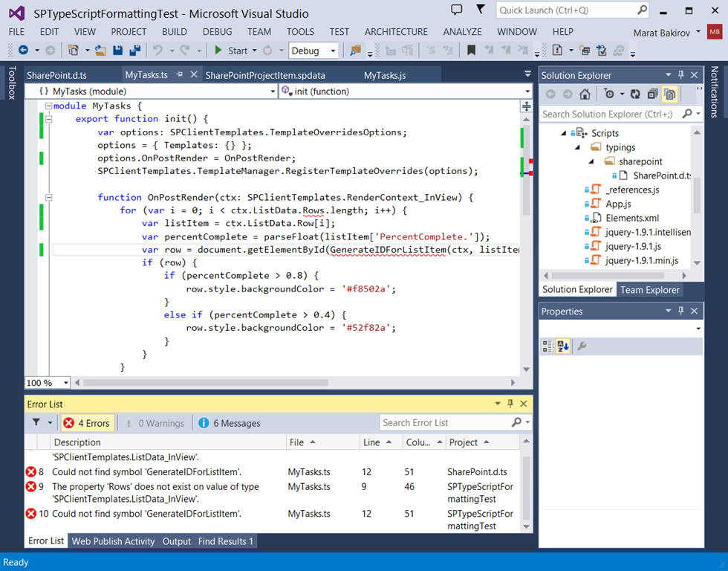Click the Categorized view icon in Properties
728x571 pixels.
[x=548, y=346]
